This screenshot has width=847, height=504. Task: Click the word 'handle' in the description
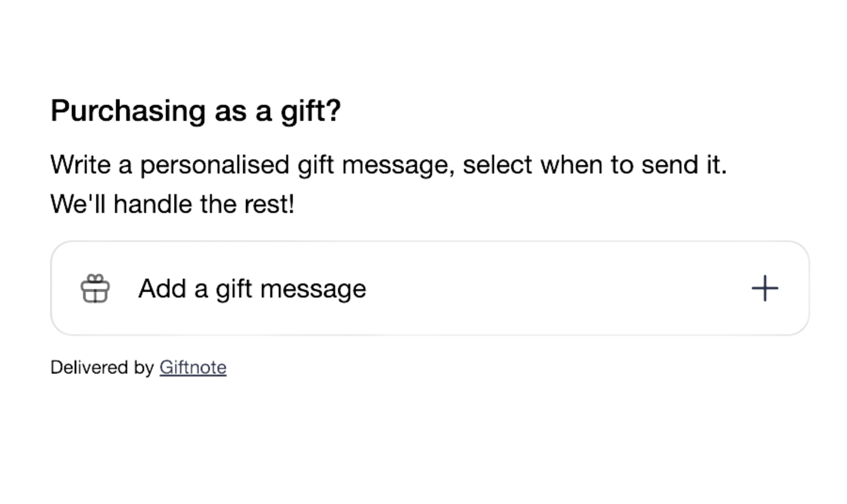tap(152, 204)
